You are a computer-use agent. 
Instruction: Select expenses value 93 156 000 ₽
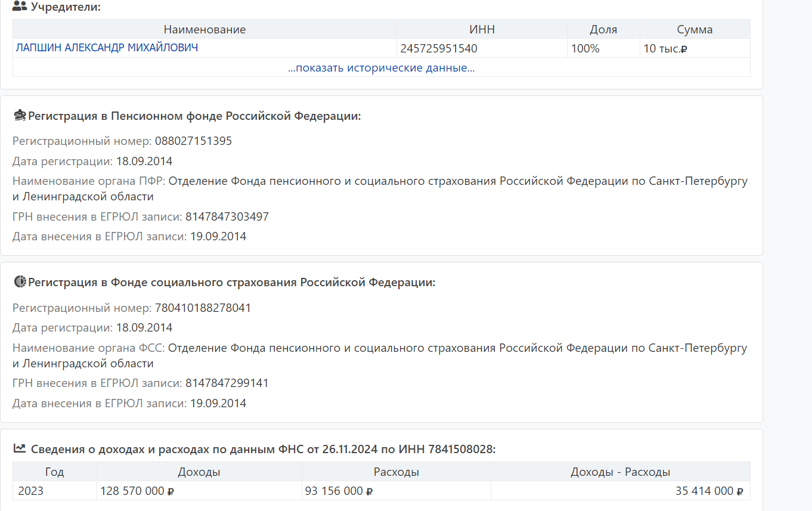(339, 491)
